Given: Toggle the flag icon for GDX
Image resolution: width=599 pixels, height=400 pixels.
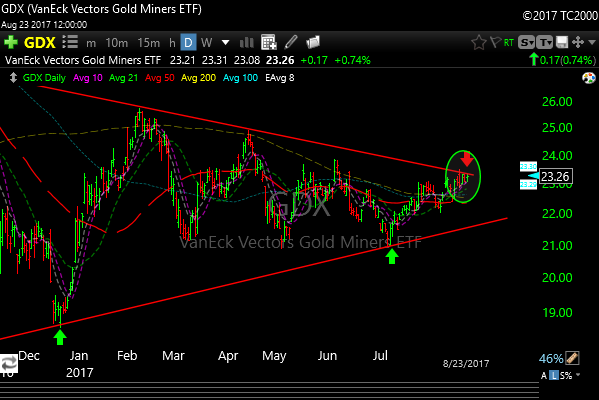Looking at the screenshot, I should [x=495, y=42].
